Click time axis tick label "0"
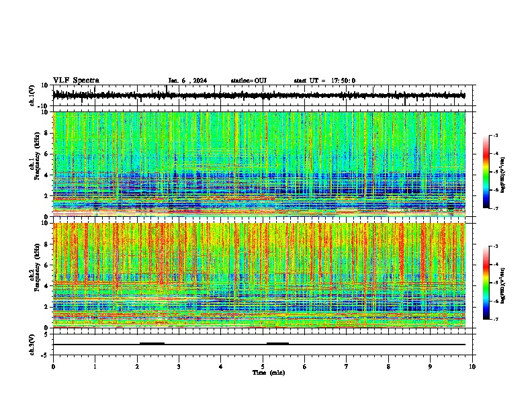 point(53,367)
